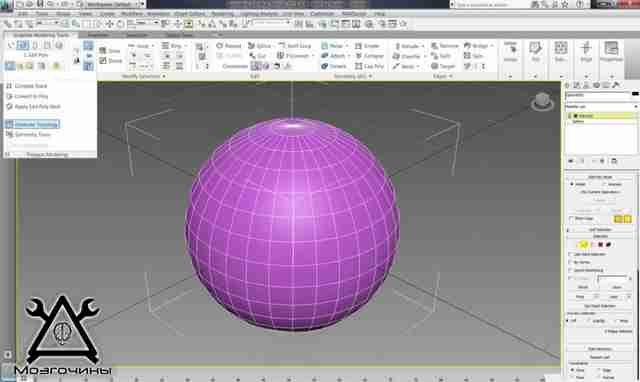Click the Collapse tool in Geometry panel

pos(370,56)
